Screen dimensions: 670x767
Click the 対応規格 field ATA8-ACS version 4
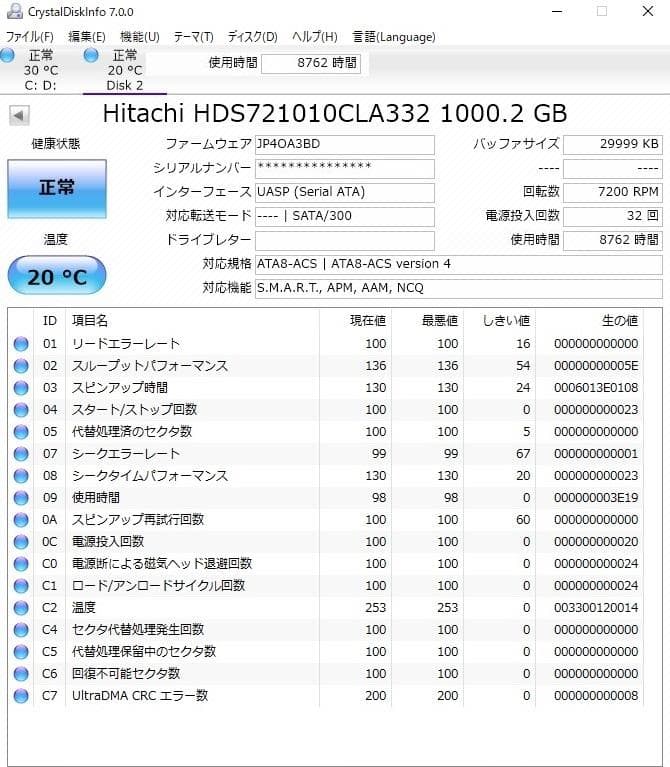tap(459, 265)
